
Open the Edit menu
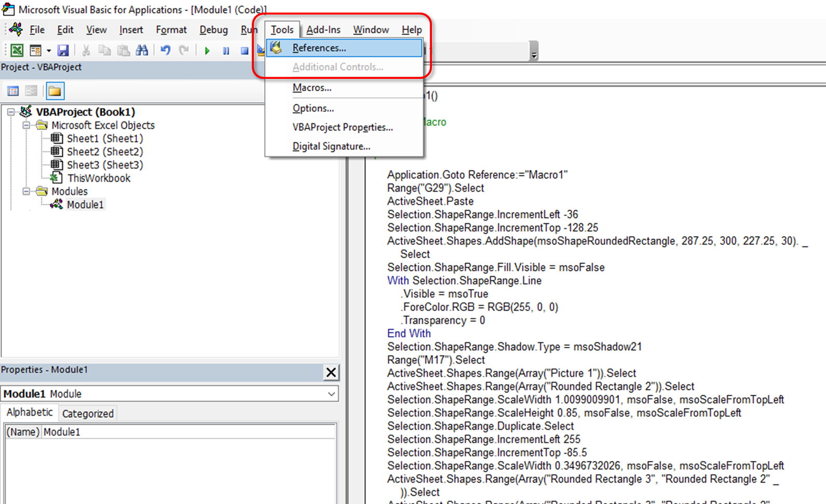point(65,30)
